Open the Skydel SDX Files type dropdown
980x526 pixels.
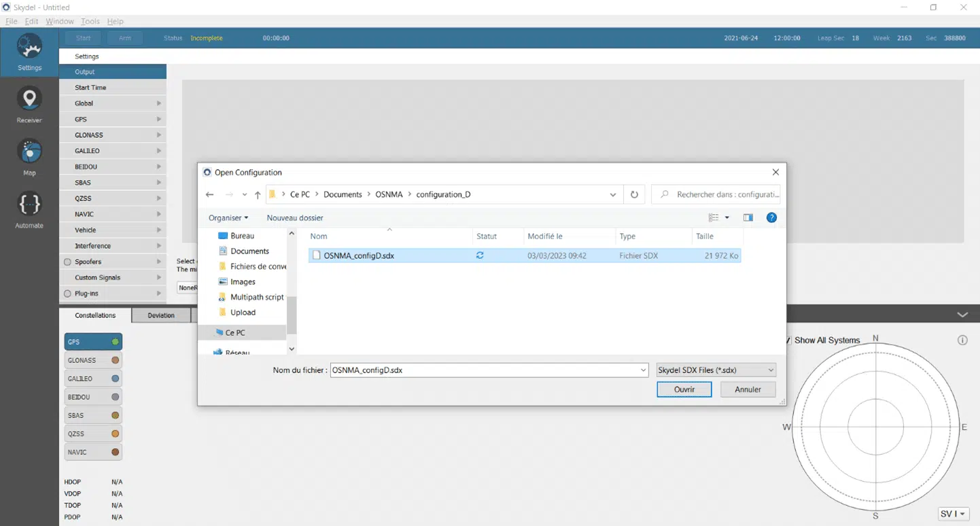pyautogui.click(x=716, y=370)
